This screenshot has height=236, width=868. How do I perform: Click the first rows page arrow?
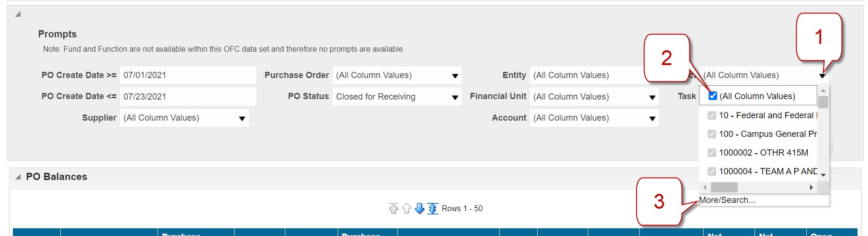click(394, 208)
